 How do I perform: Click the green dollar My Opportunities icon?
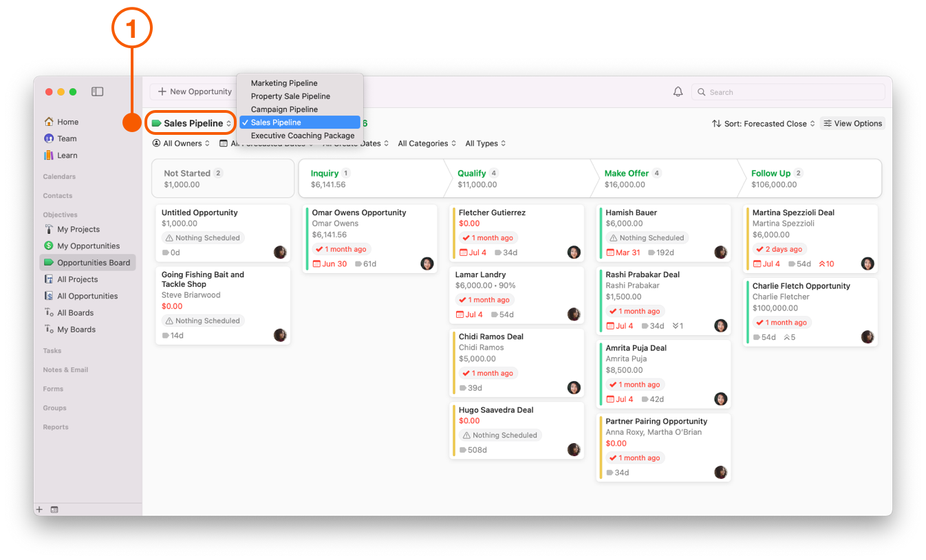(x=49, y=246)
